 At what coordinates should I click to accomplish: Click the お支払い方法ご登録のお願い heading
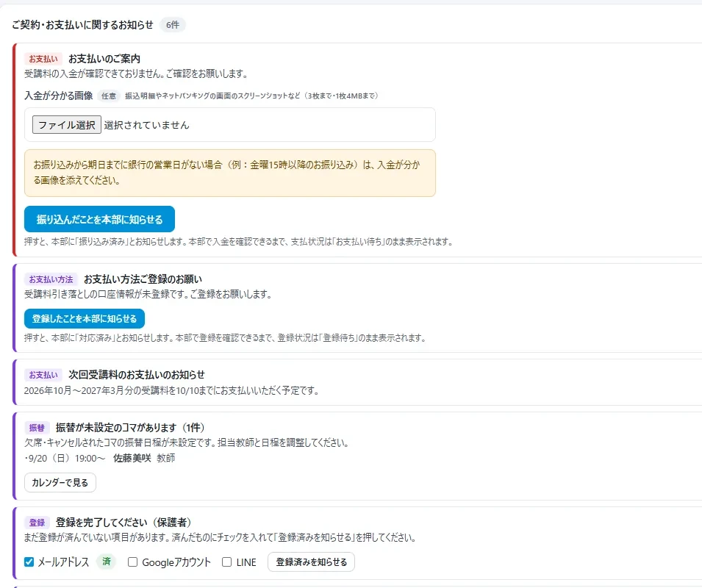click(x=143, y=279)
